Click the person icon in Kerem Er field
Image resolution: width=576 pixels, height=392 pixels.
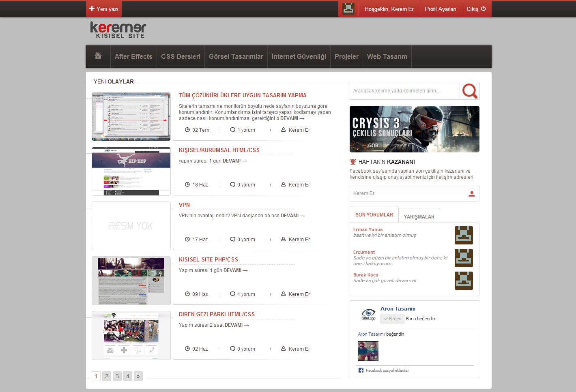tap(471, 194)
